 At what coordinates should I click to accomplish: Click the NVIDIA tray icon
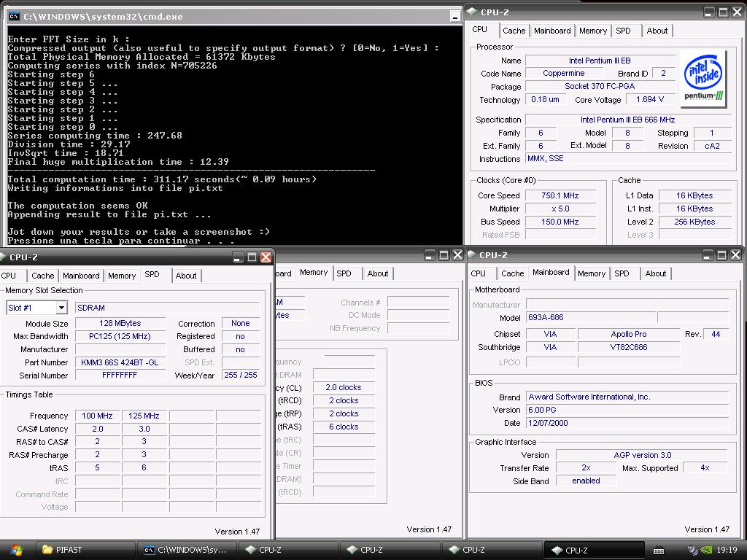[x=708, y=551]
